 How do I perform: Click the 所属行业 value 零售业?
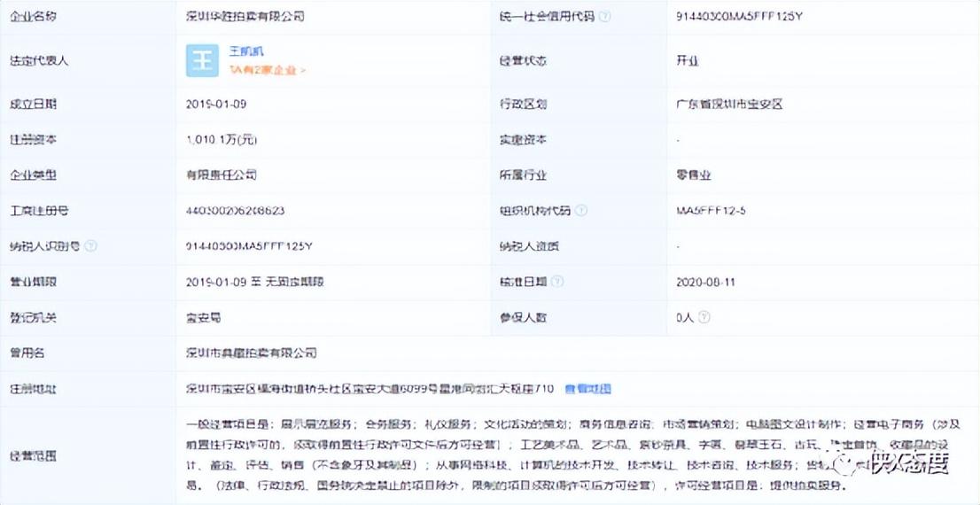(694, 175)
